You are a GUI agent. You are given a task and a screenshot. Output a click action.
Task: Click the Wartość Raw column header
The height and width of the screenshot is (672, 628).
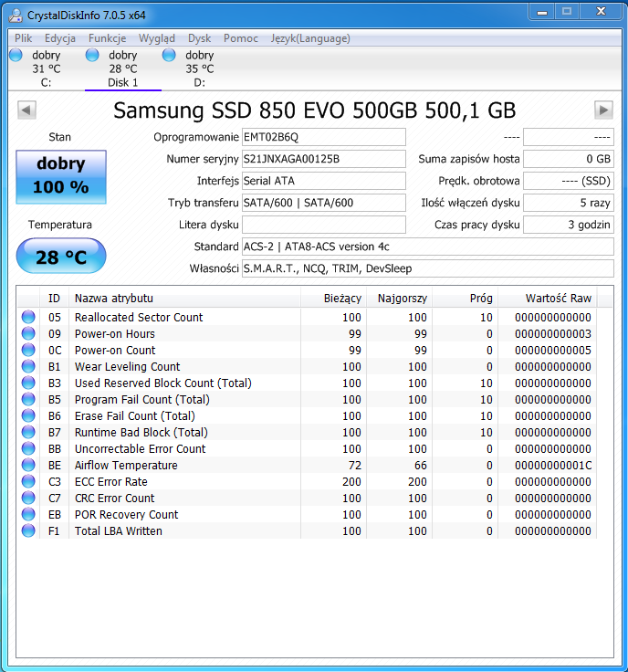(548, 299)
